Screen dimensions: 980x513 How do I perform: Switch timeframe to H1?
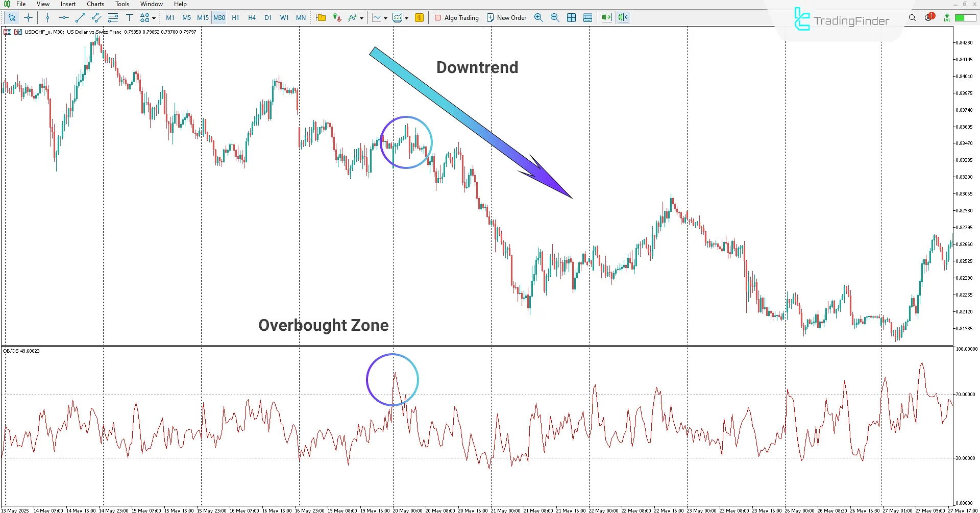pos(235,17)
